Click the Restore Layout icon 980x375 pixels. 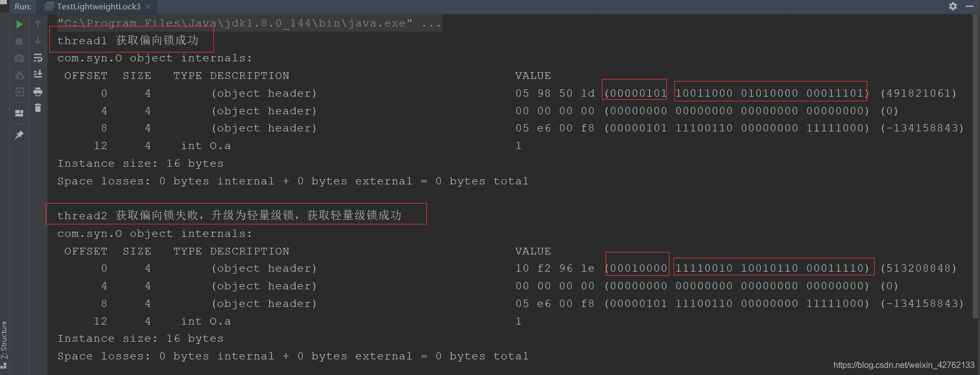[x=19, y=113]
